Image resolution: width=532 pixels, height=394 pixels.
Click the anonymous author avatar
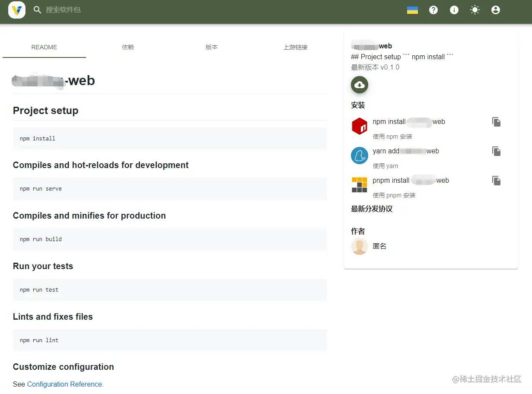point(360,246)
